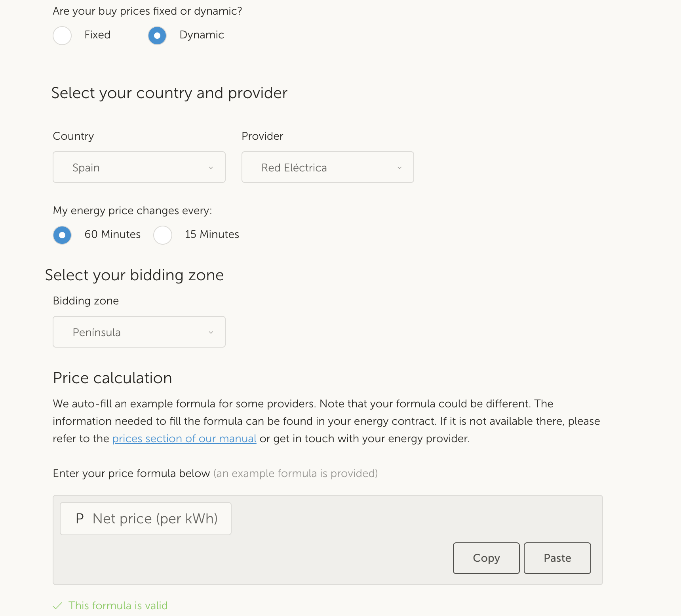This screenshot has width=681, height=616.
Task: Click the chevron arrow in the Country field
Action: click(x=211, y=168)
